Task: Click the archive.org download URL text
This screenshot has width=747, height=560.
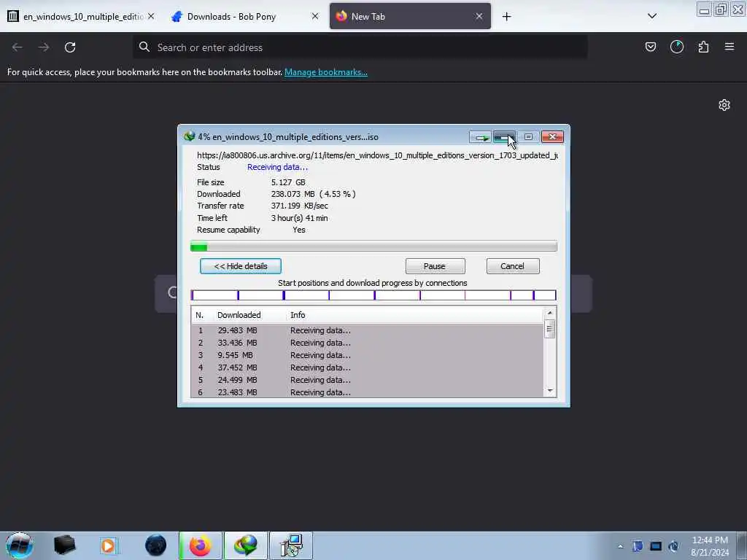Action: tap(377, 155)
